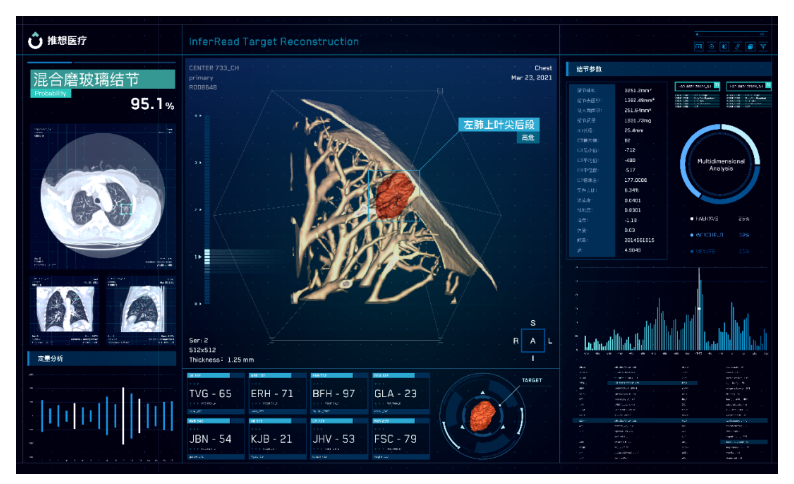Click the 推想医疗 logo icon
794x484 pixels.
(36, 41)
